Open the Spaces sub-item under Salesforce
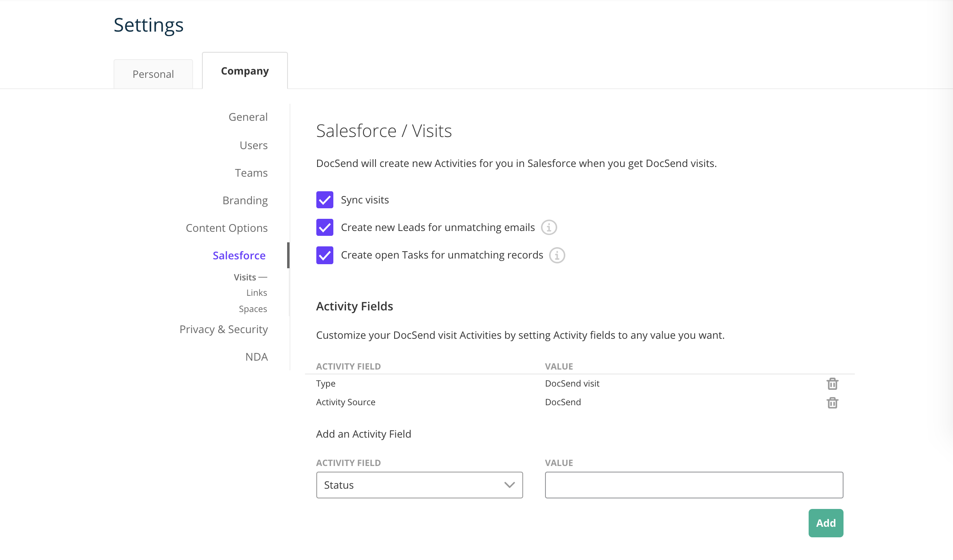Screen dimensions: 953x560 tap(253, 309)
